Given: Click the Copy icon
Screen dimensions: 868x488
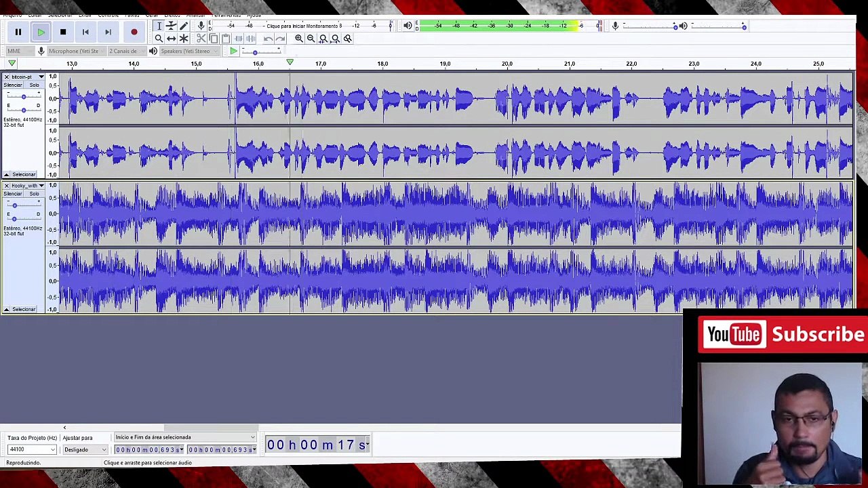Looking at the screenshot, I should coord(214,39).
